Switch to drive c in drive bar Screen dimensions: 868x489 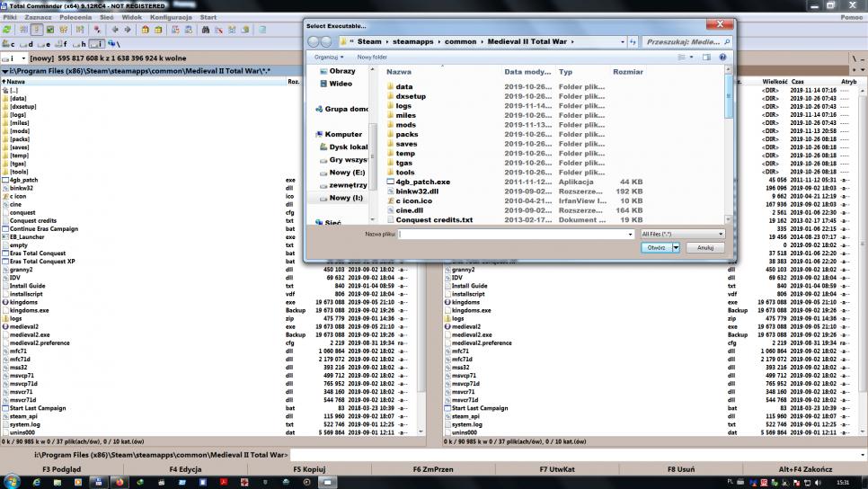[10, 43]
